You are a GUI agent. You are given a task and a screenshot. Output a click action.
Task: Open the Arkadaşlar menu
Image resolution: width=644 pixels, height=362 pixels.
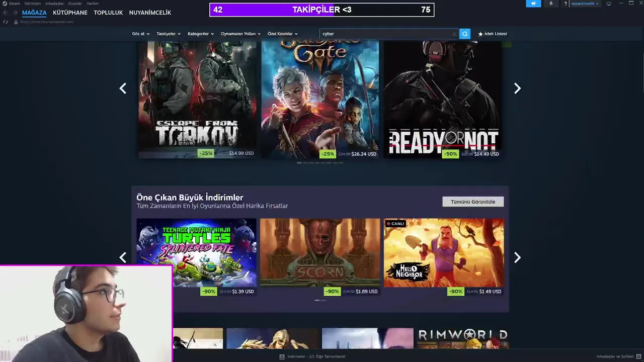54,4
